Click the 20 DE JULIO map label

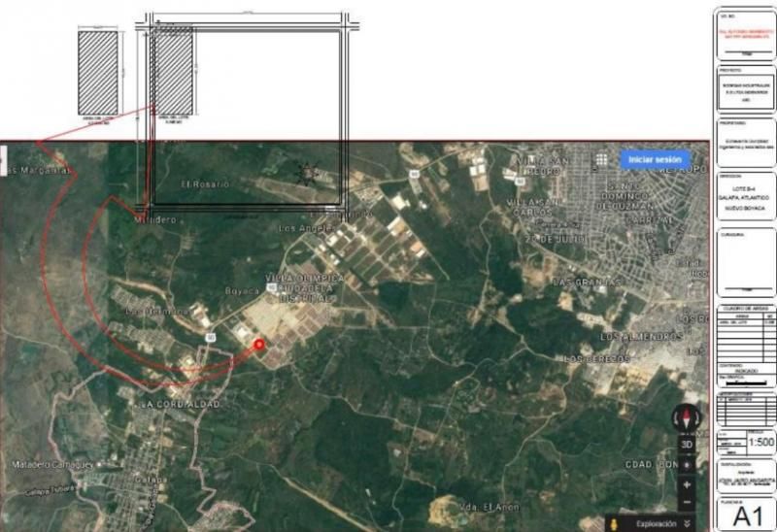(x=555, y=239)
